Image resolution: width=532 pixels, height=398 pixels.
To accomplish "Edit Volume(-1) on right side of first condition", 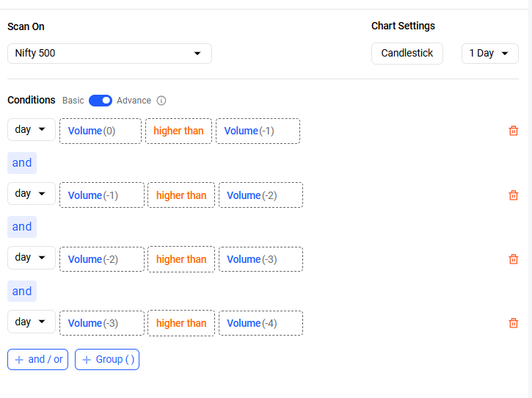I will coord(258,131).
